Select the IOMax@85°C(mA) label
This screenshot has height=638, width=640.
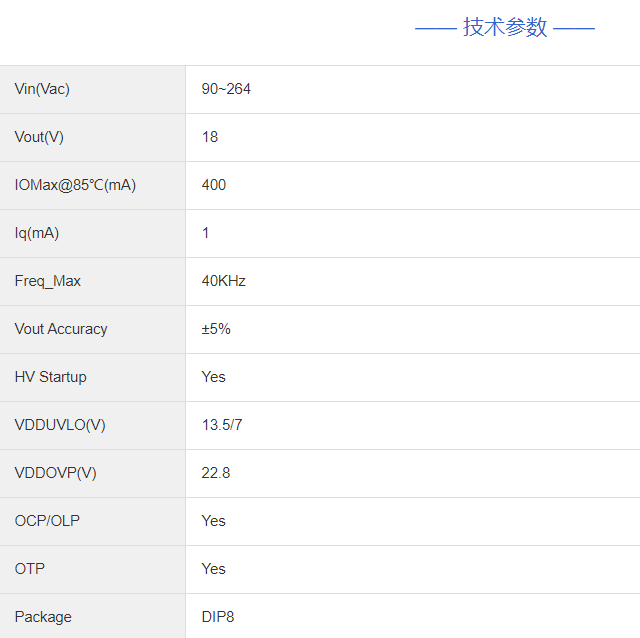(75, 185)
